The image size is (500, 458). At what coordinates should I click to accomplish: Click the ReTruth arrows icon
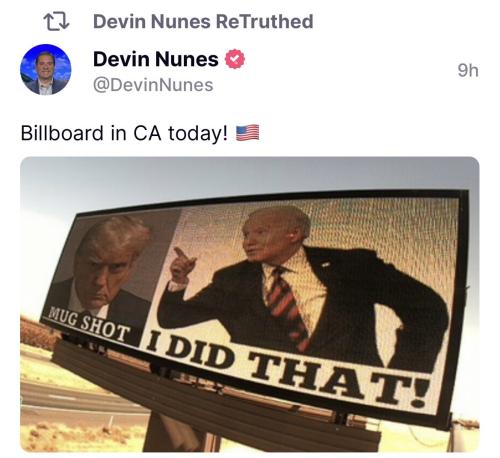(x=56, y=22)
